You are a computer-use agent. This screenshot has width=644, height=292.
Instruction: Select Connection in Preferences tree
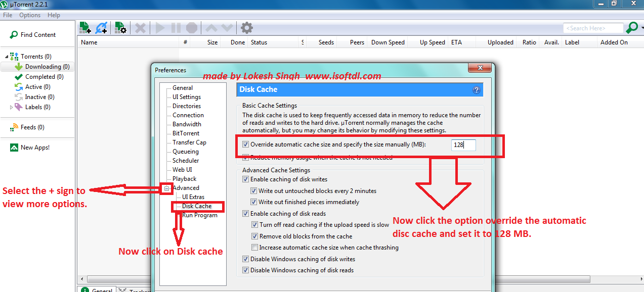click(188, 115)
